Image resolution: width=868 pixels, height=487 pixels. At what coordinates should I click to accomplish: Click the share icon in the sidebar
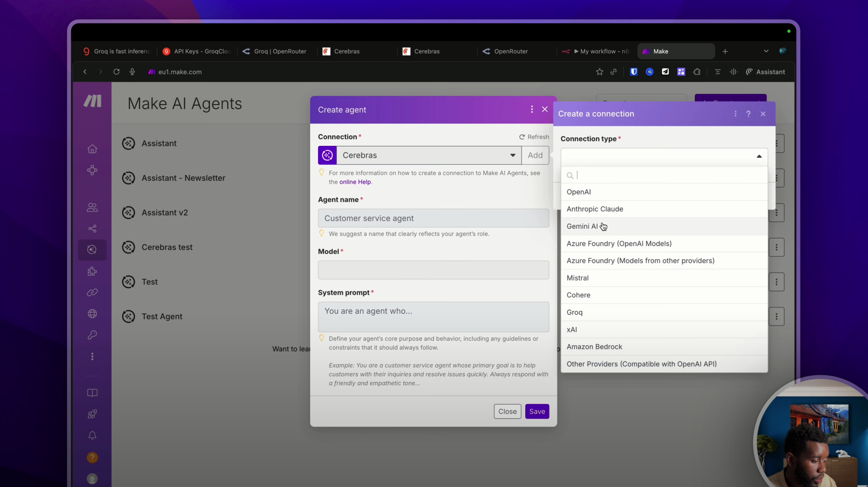92,228
